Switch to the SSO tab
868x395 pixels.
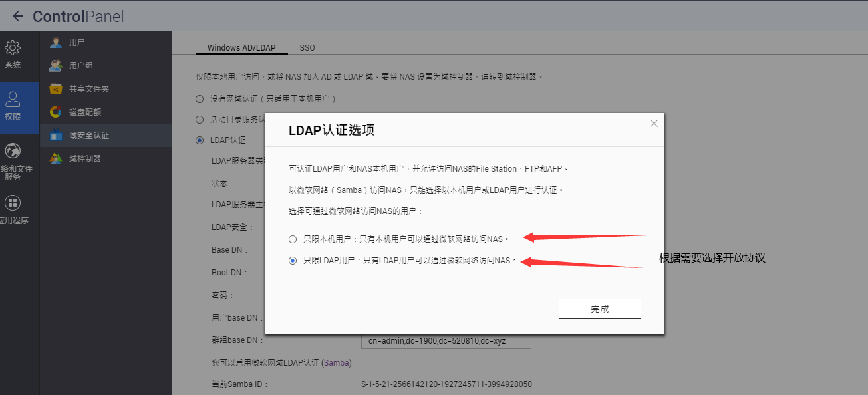[x=307, y=48]
